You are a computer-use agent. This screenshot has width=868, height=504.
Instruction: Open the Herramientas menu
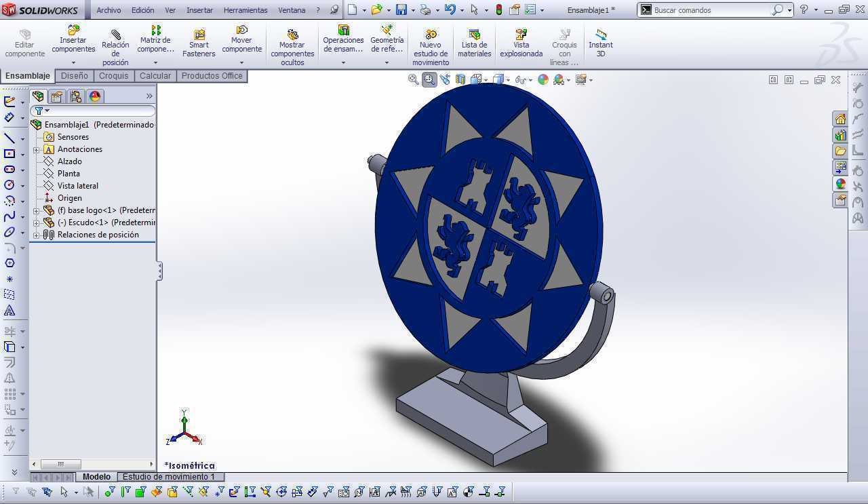point(245,10)
